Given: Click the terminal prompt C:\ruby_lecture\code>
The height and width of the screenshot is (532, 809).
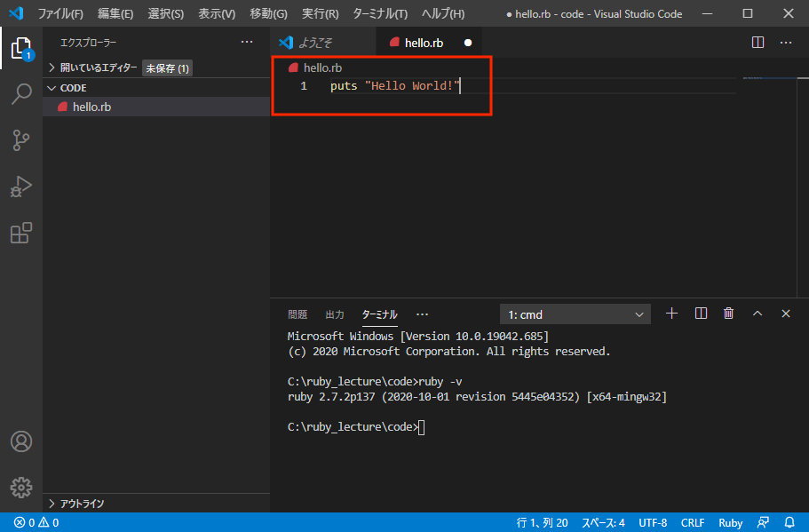Looking at the screenshot, I should [x=353, y=426].
